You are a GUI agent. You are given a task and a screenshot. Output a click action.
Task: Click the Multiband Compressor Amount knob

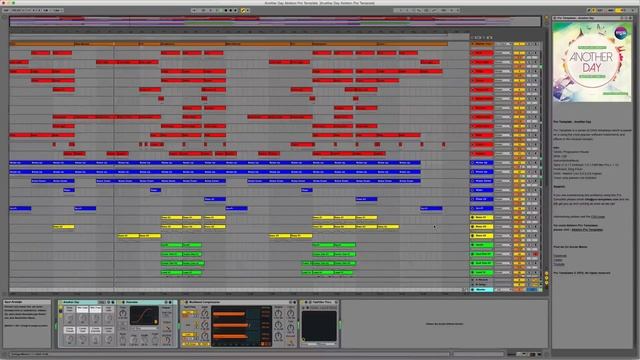(x=291, y=341)
